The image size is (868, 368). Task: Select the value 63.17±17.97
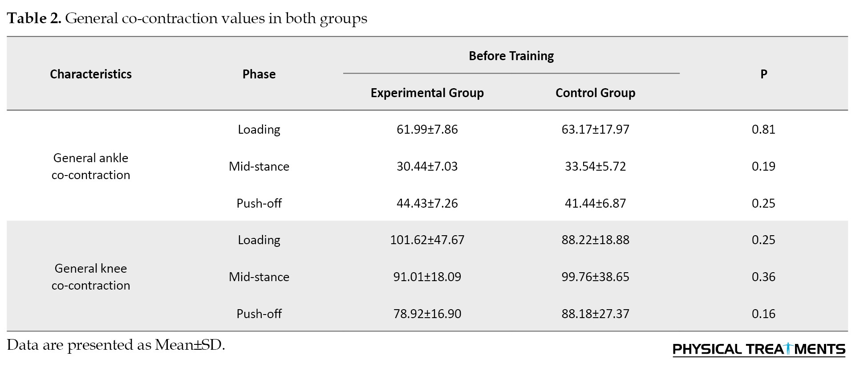coord(595,129)
